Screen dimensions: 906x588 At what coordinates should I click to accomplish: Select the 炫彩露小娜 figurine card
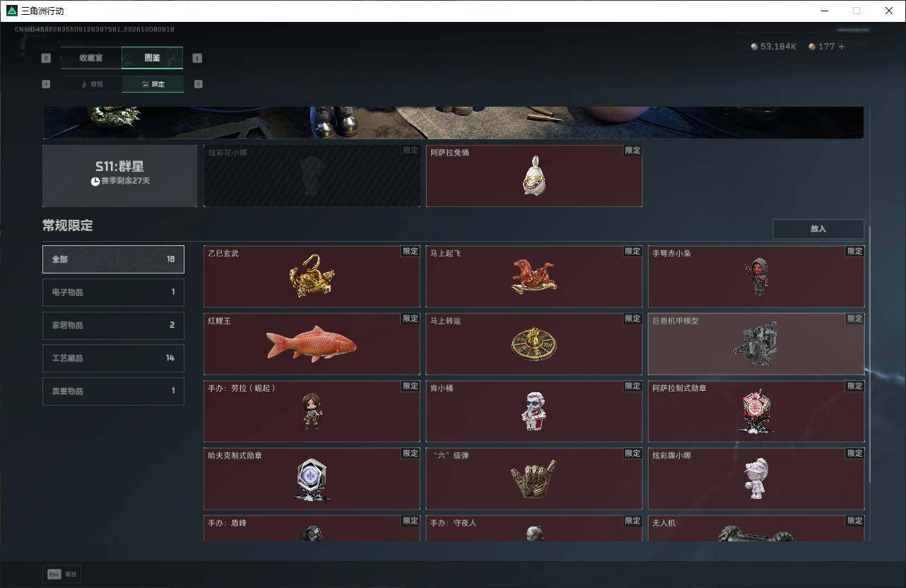[756, 478]
